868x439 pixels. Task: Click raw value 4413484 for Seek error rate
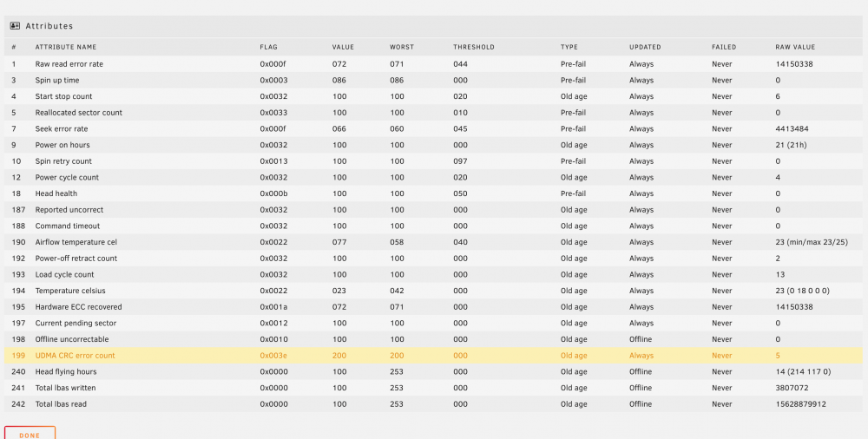click(x=792, y=129)
